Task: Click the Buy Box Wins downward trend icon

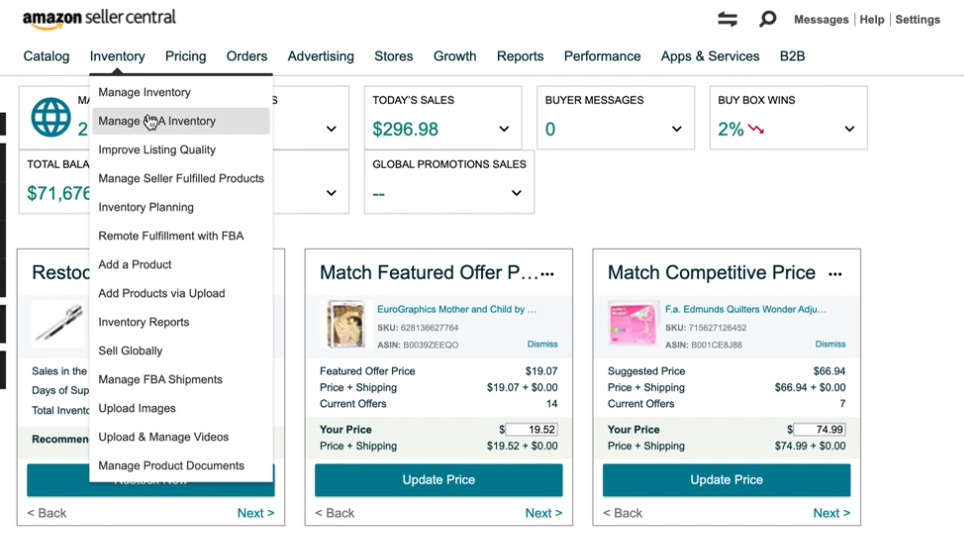Action: [x=756, y=129]
